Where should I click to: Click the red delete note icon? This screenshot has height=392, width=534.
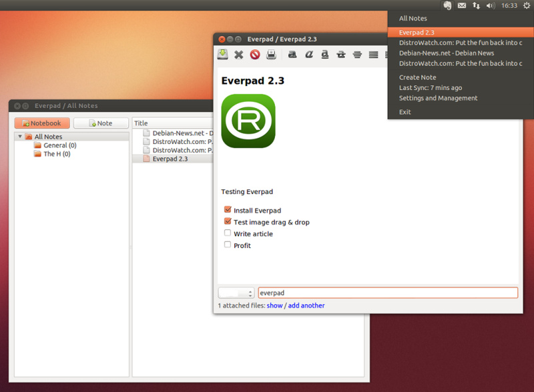(x=255, y=55)
